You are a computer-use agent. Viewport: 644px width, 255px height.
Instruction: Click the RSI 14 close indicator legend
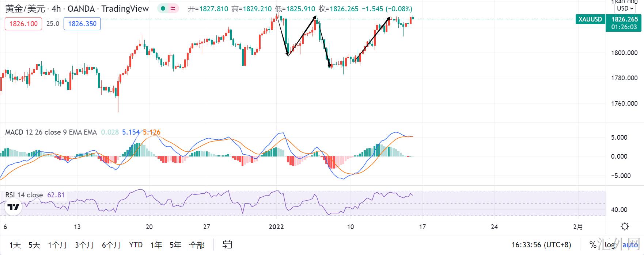pos(24,195)
